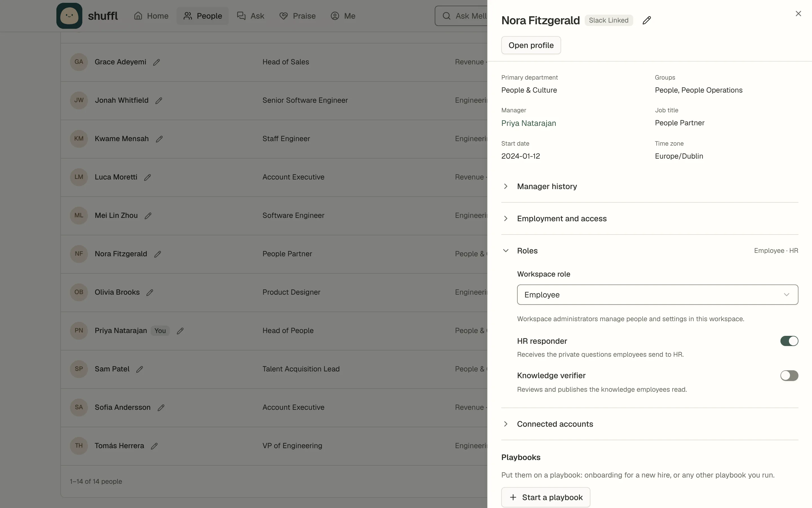Expand the Connected accounts section
This screenshot has width=812, height=508.
(650, 424)
